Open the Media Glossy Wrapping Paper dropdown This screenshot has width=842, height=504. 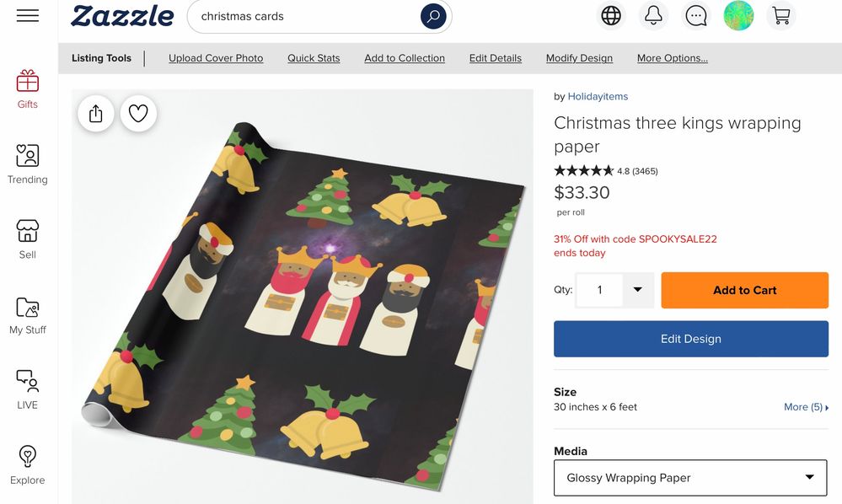[690, 478]
